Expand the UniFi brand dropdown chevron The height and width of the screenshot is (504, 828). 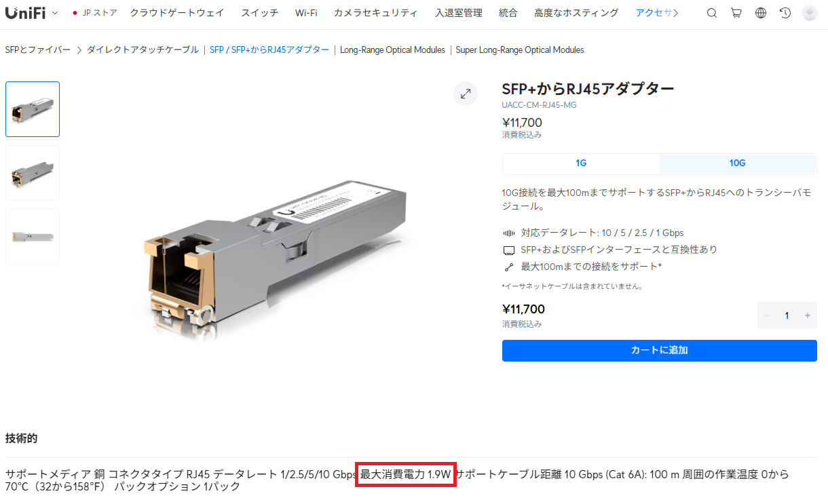coord(55,13)
